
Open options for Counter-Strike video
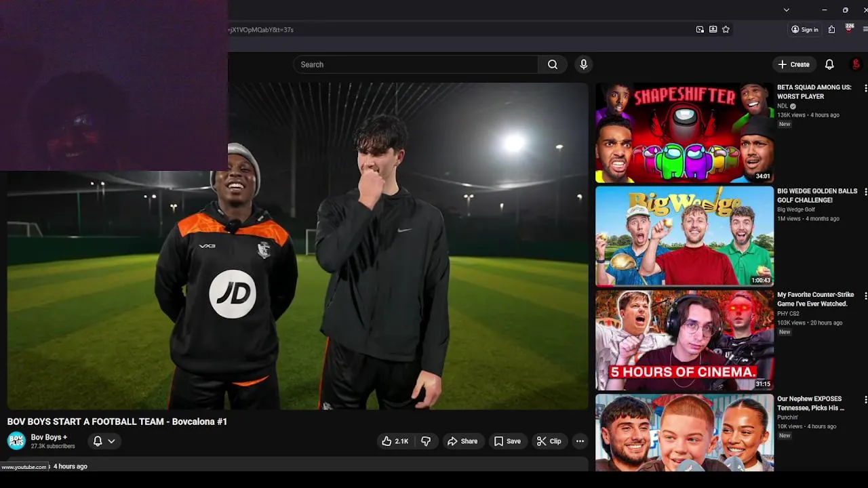(865, 296)
